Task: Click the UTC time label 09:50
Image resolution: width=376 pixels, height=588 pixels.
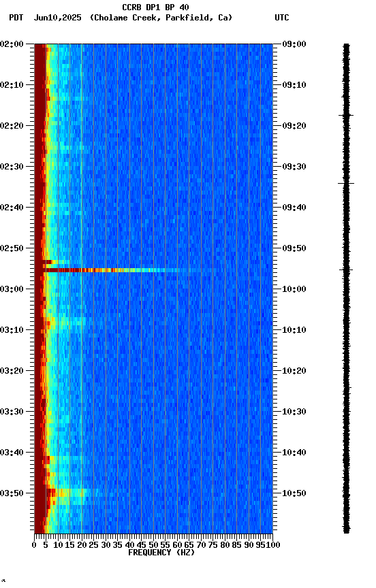Action: point(294,248)
